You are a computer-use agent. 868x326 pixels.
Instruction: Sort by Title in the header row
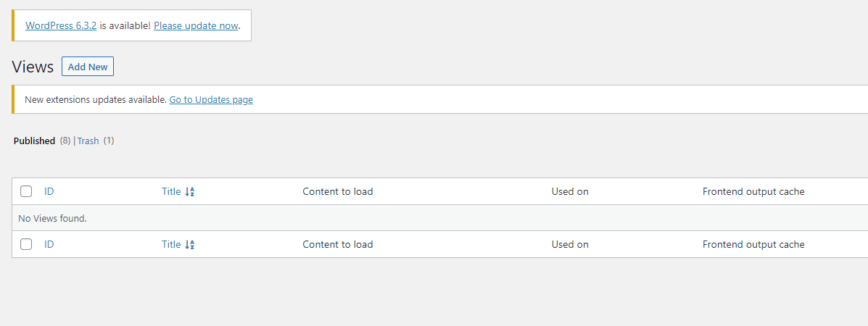tap(171, 191)
